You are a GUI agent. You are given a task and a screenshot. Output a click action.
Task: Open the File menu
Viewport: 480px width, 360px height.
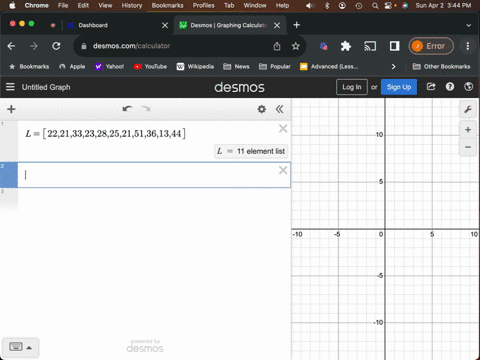coord(63,5)
